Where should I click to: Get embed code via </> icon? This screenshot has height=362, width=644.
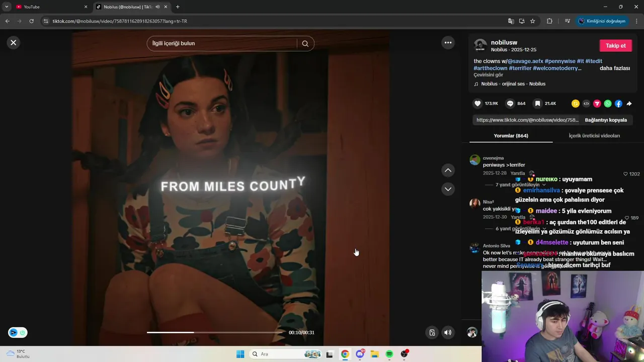[586, 104]
